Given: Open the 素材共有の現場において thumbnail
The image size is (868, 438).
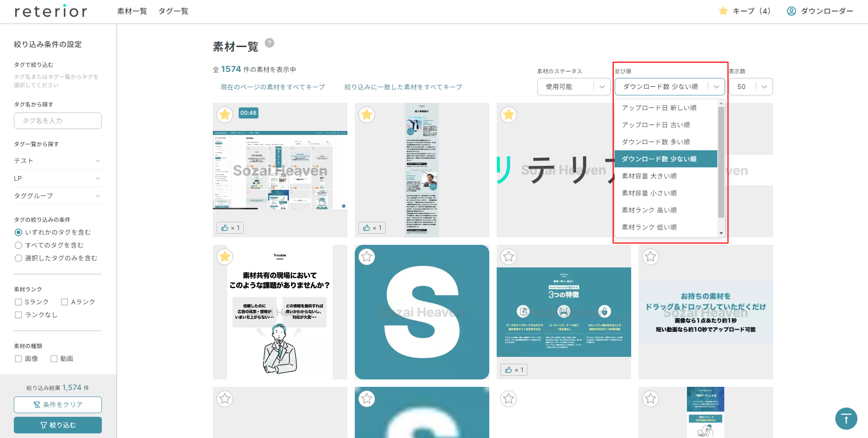Looking at the screenshot, I should click(x=280, y=312).
